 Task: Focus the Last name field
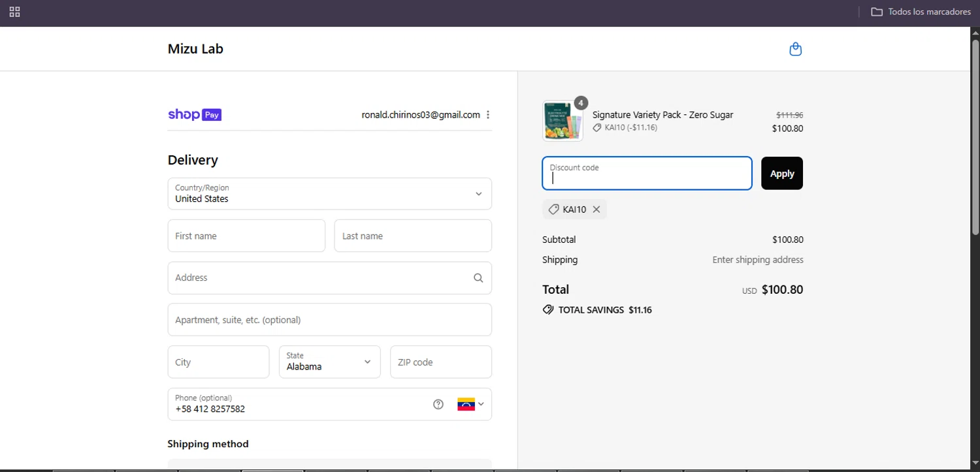pyautogui.click(x=413, y=236)
